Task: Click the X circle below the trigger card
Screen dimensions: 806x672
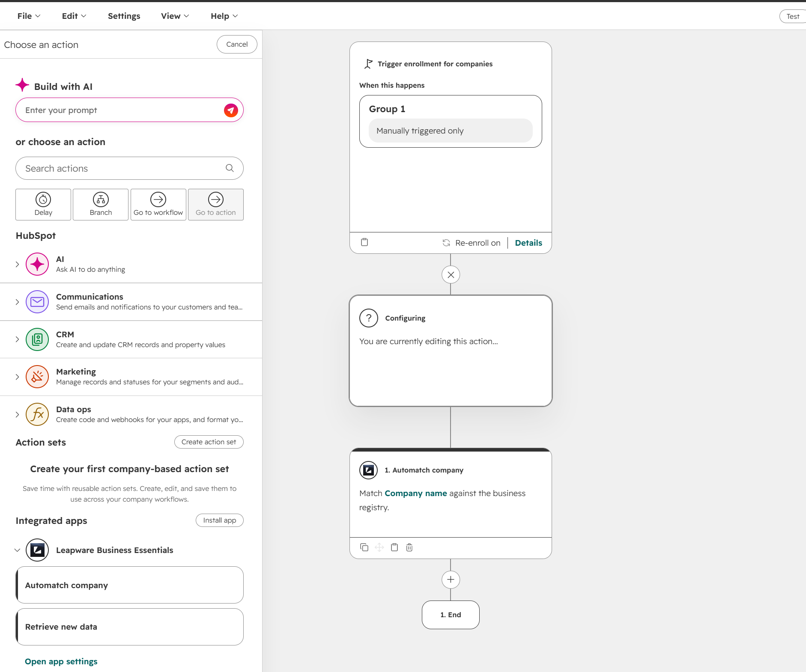Action: click(x=451, y=275)
